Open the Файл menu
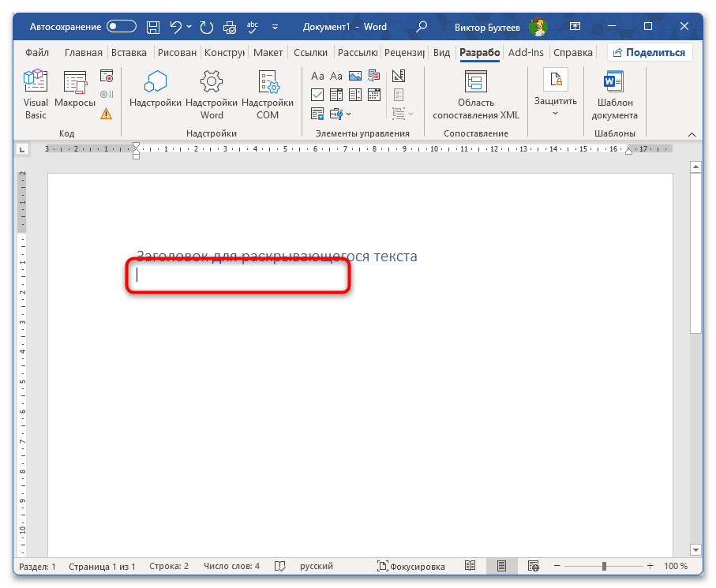Image resolution: width=716 pixels, height=588 pixels. point(37,53)
